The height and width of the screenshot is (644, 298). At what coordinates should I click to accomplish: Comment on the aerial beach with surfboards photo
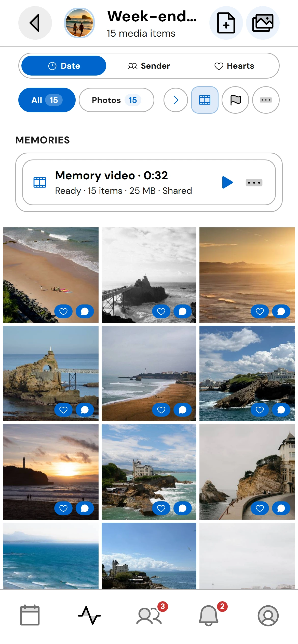pyautogui.click(x=85, y=311)
